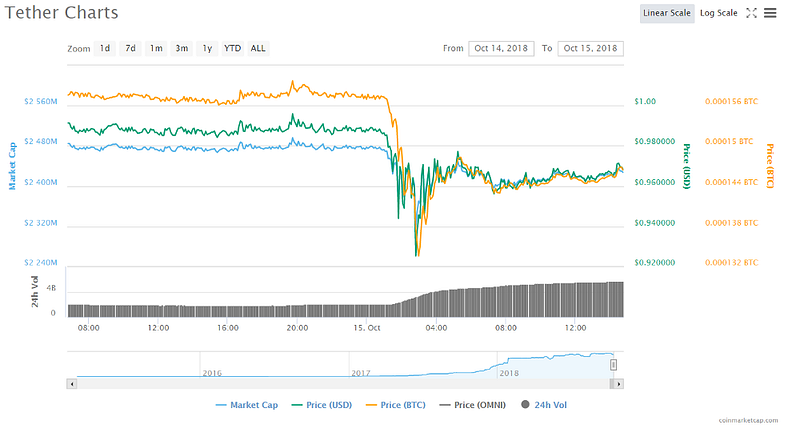Click the Tether Charts heading
Image resolution: width=800 pixels, height=429 pixels.
point(61,13)
